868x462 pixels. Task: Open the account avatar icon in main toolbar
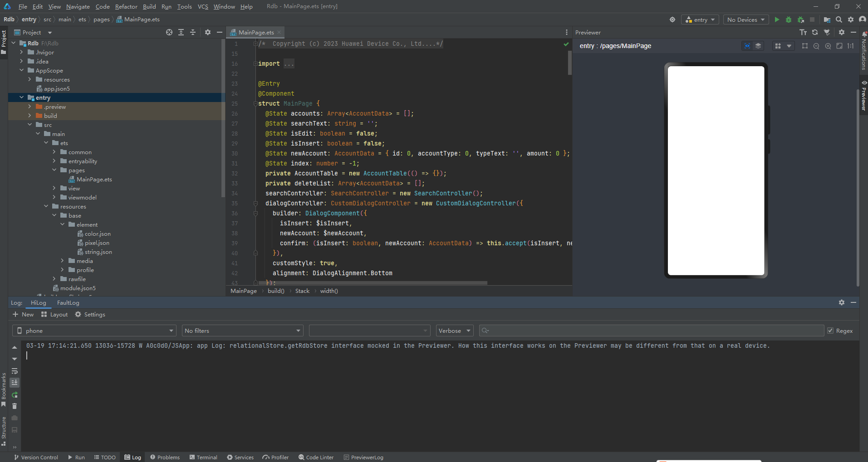(x=863, y=19)
